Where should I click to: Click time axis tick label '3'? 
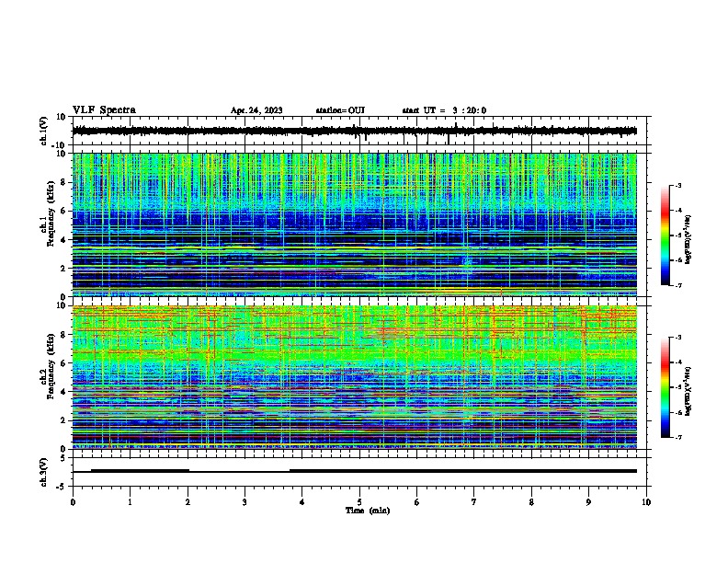[x=245, y=502]
